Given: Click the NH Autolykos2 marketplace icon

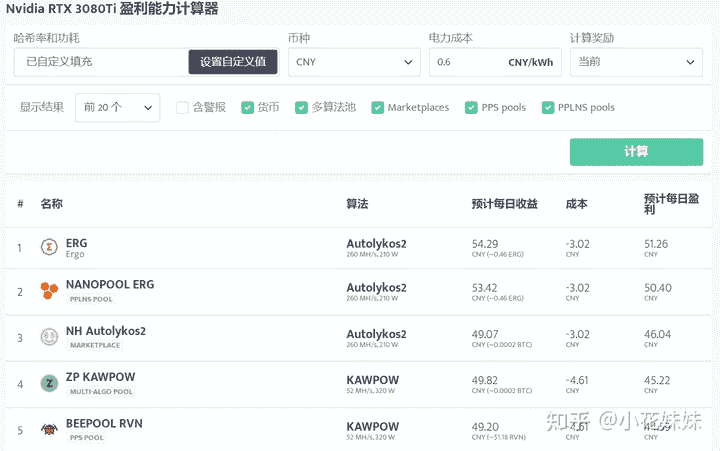Looking at the screenshot, I should pos(49,337).
